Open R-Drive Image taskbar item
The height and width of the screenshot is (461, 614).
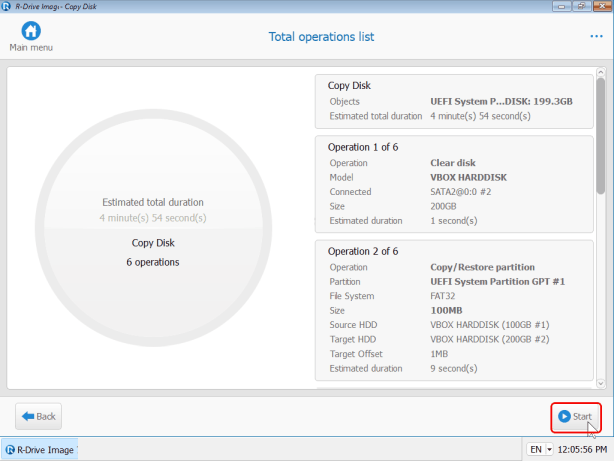click(x=40, y=450)
